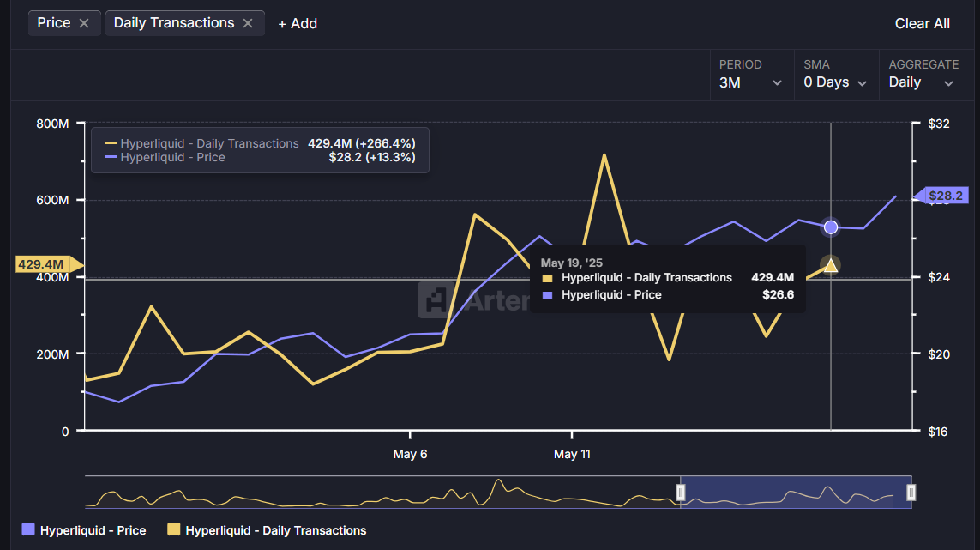The height and width of the screenshot is (550, 980).
Task: Click the purple price data point marker
Action: 831,227
